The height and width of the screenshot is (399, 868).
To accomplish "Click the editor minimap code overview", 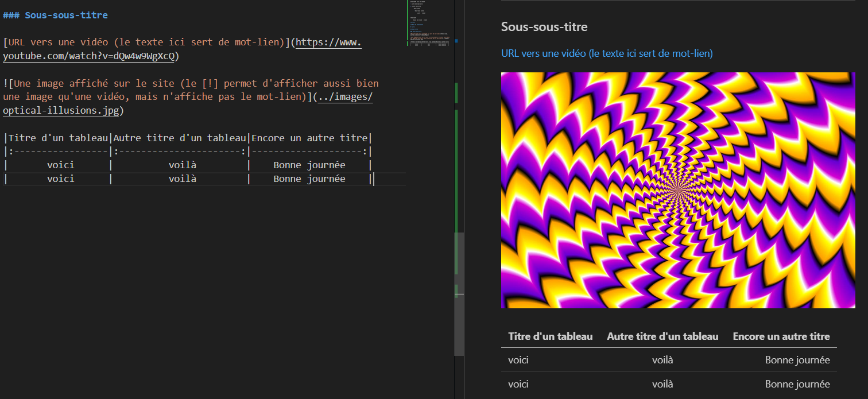I will point(429,23).
